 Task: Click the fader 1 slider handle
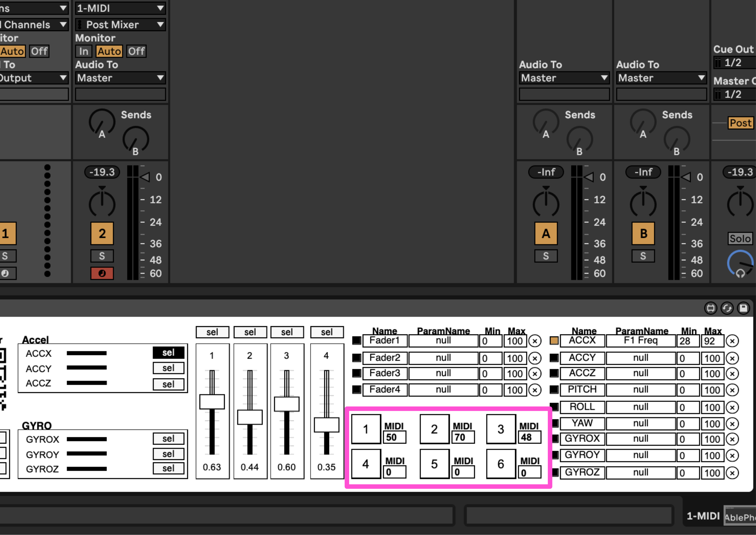pyautogui.click(x=212, y=402)
